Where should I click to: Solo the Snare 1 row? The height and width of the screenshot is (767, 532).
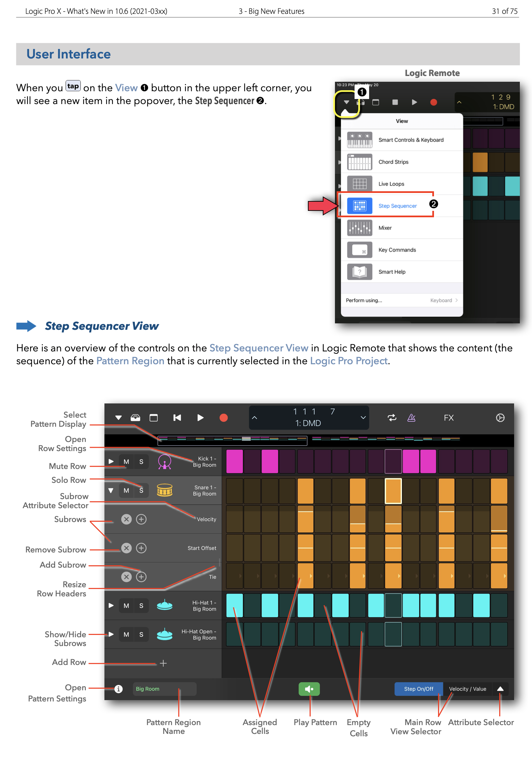[141, 490]
